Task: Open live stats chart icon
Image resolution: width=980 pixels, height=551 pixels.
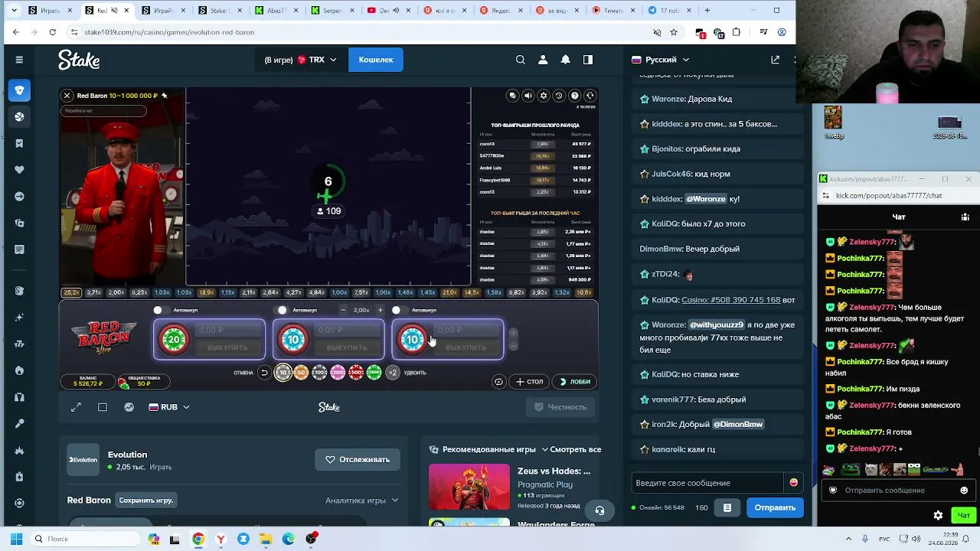Action: click(129, 407)
